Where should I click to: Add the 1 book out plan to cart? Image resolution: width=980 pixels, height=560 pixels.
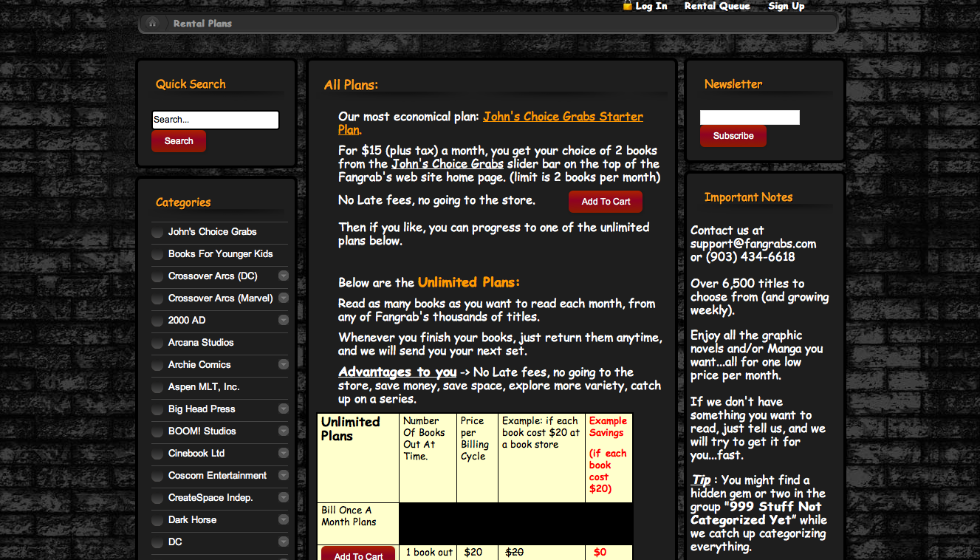coord(358,554)
